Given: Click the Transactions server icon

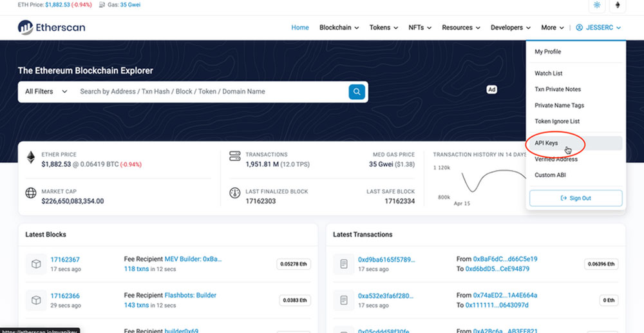Looking at the screenshot, I should (x=234, y=156).
